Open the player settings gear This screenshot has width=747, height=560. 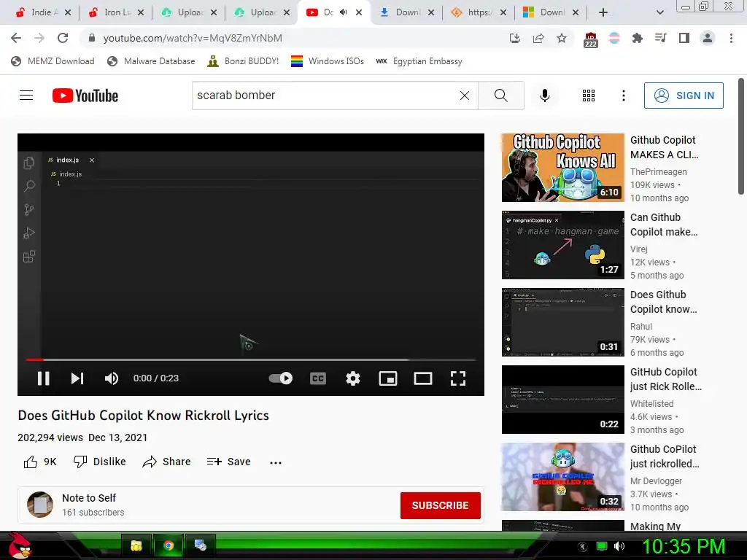tap(352, 378)
